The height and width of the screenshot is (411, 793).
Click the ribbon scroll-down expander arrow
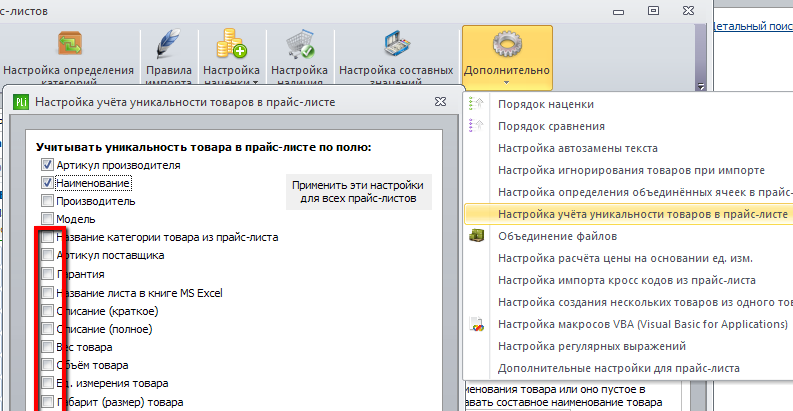(x=701, y=86)
